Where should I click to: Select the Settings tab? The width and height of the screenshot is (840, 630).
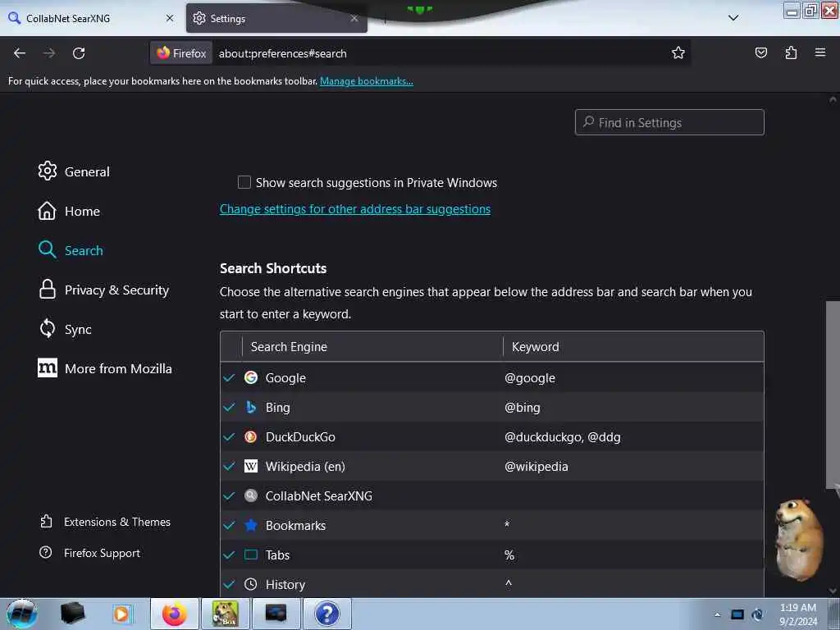click(276, 18)
